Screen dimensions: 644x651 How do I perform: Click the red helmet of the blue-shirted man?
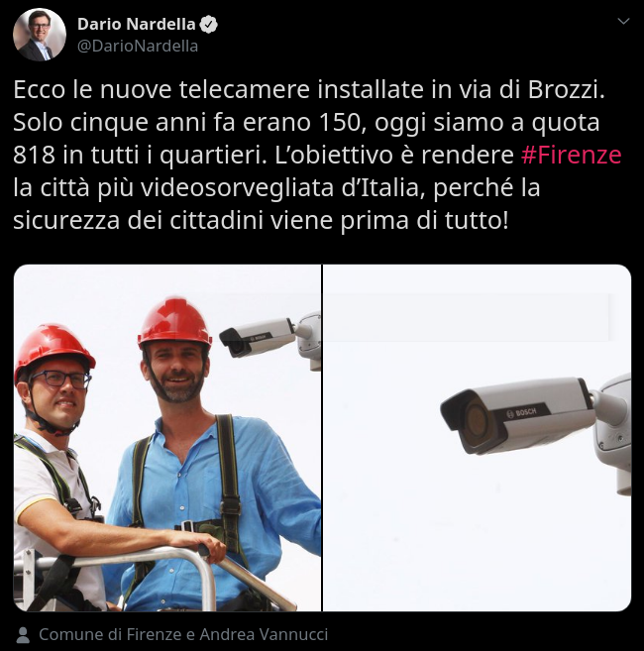click(174, 323)
